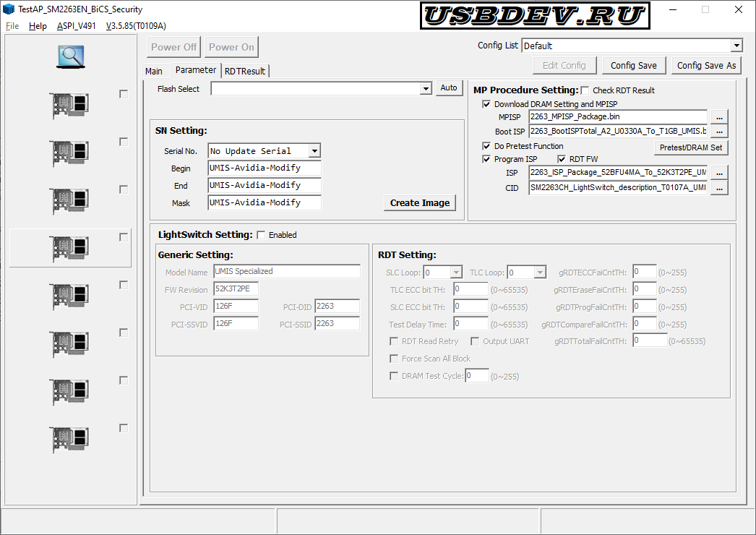This screenshot has height=535, width=756.
Task: Select the sixth PCIe card port icon
Action: coord(70,344)
